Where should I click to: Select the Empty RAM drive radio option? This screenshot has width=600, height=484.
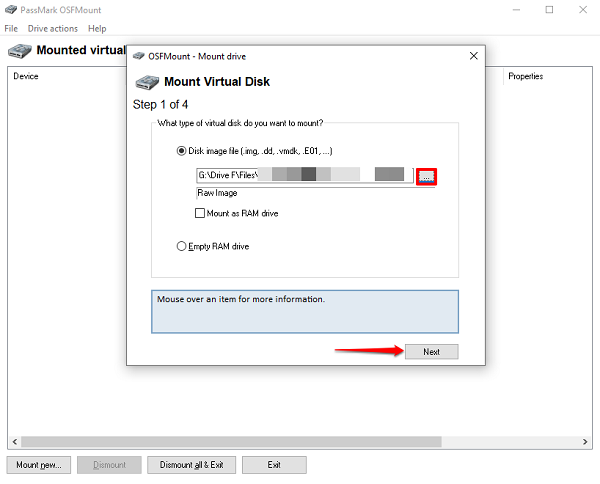[181, 246]
